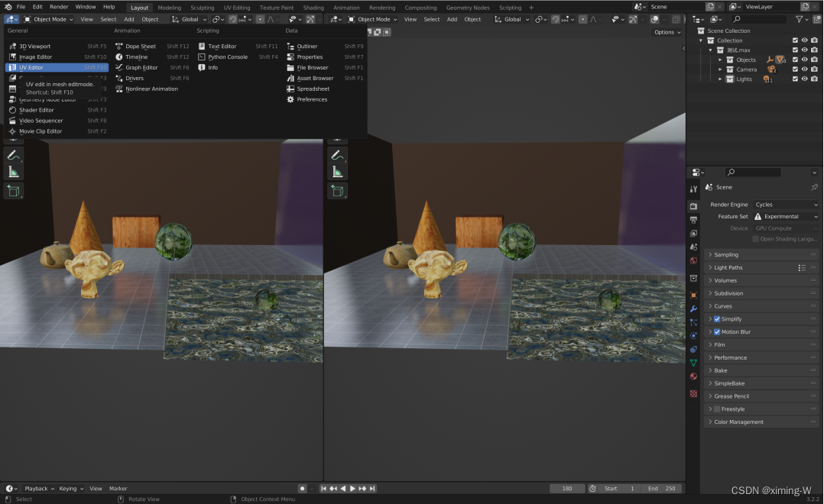The width and height of the screenshot is (824, 504).
Task: Toggle pin icon in Scene properties header
Action: click(814, 187)
